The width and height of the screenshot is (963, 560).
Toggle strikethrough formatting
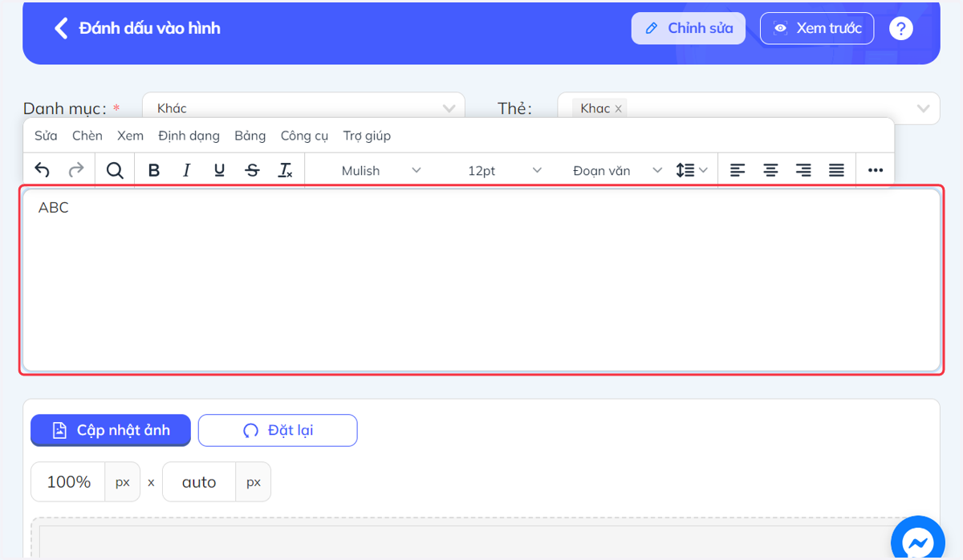pos(252,170)
